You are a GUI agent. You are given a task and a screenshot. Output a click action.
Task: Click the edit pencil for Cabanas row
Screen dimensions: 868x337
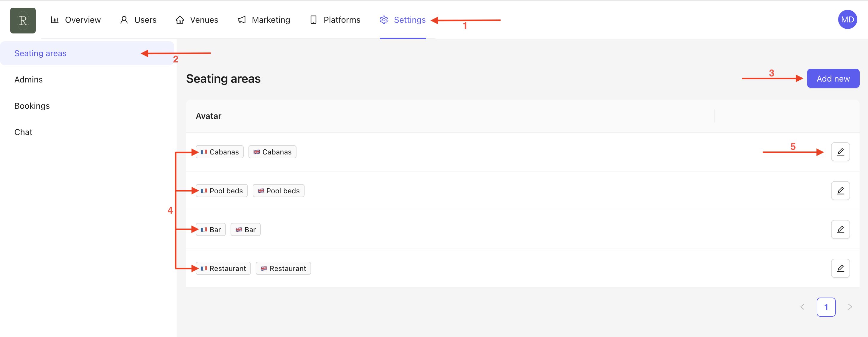[840, 152]
